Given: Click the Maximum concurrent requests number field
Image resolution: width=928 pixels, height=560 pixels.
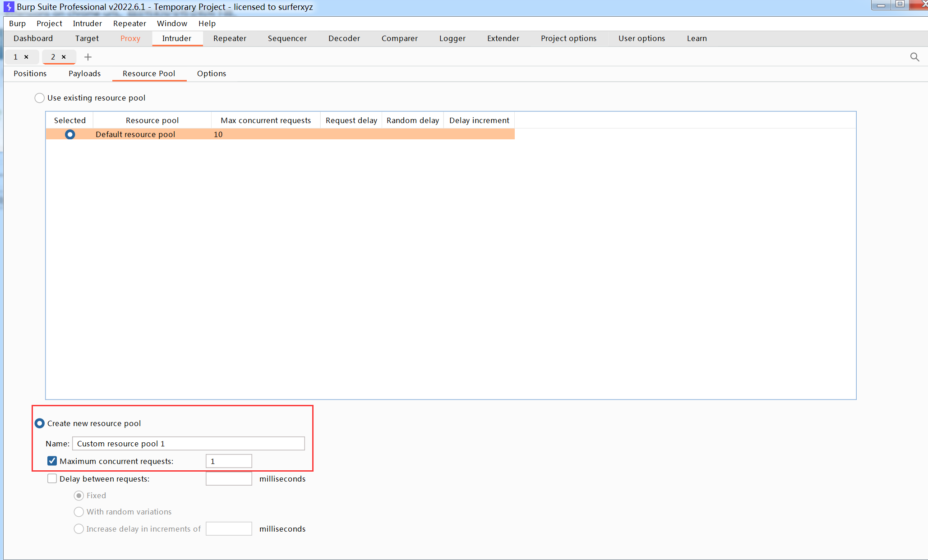Looking at the screenshot, I should [228, 461].
